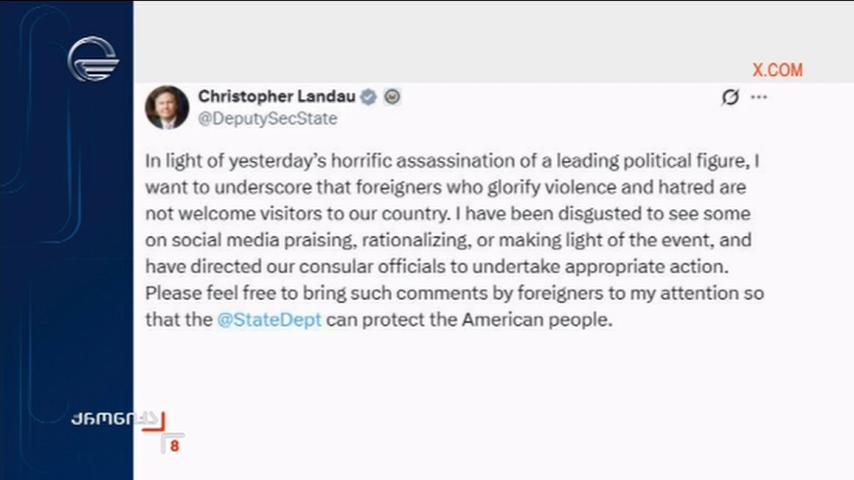Screen dimensions: 854x480
Task: Open the @DeputySecState handle
Action: (x=267, y=118)
